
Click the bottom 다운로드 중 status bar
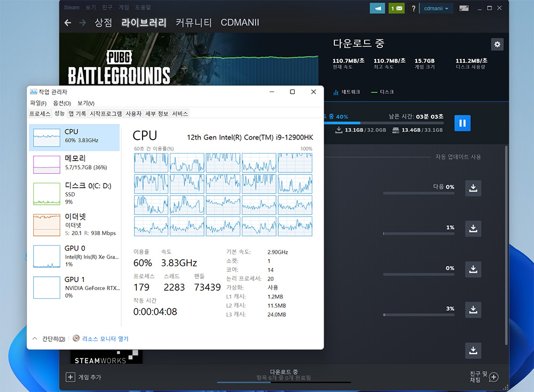click(x=284, y=377)
